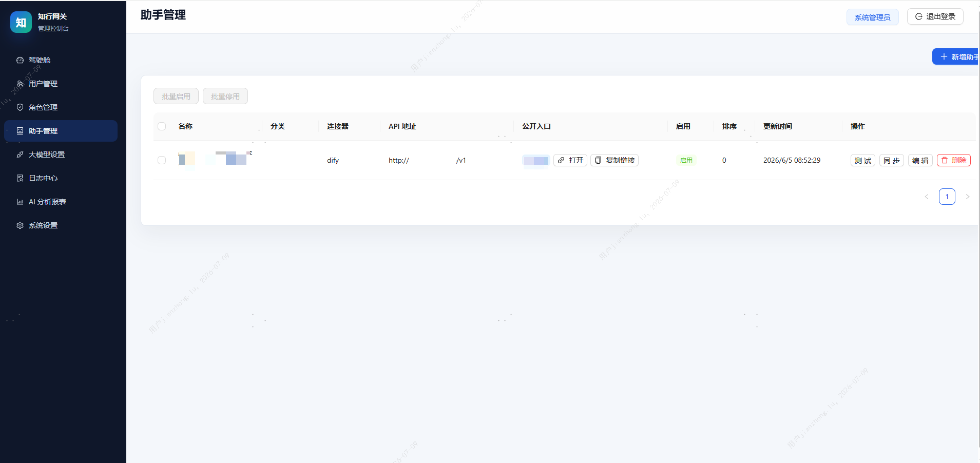Screen dimensions: 980x463
Task: Click the 名称 column header
Action: pos(185,126)
